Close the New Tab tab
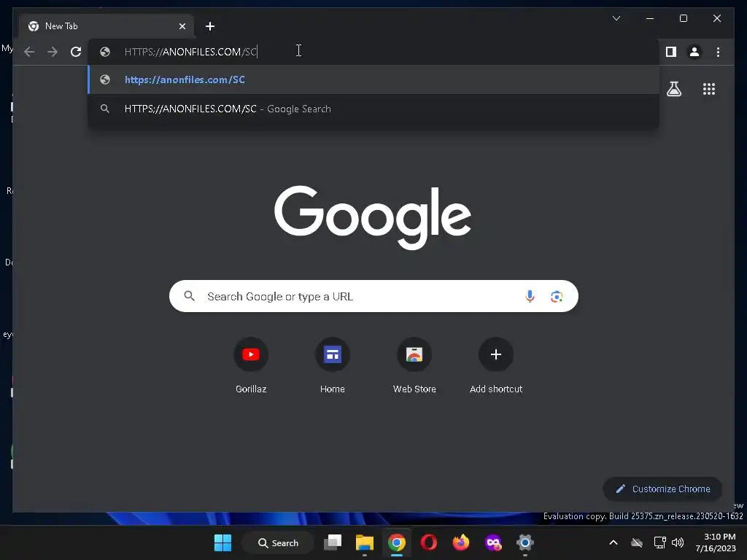 coord(182,26)
